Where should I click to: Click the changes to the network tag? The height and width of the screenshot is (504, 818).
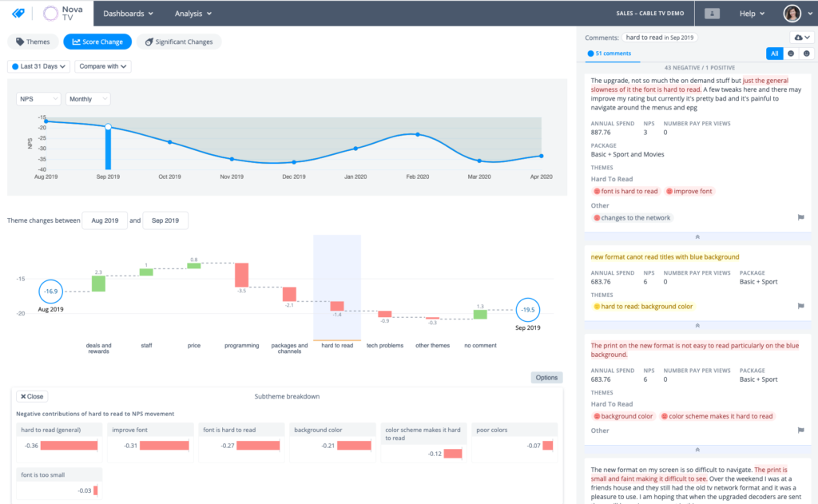coord(632,217)
